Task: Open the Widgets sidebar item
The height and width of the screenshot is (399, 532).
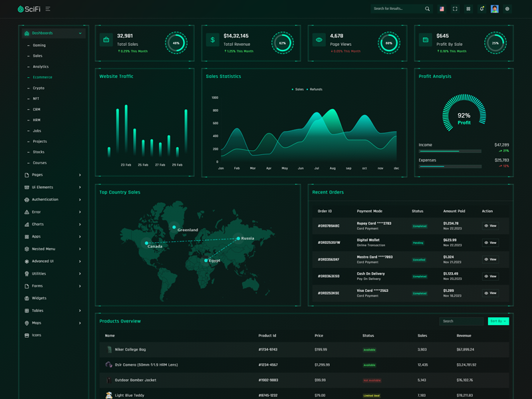Action: coord(39,298)
